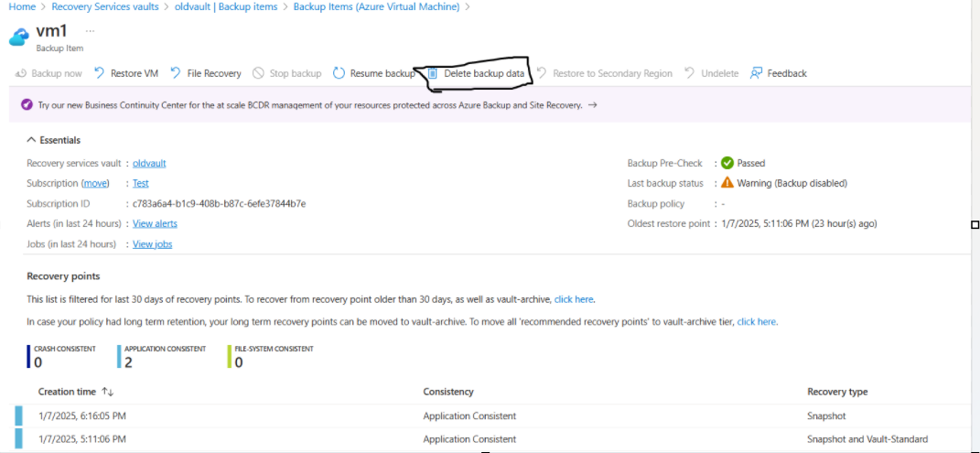Click Restore VM toolbar label
The height and width of the screenshot is (453, 980).
[135, 73]
